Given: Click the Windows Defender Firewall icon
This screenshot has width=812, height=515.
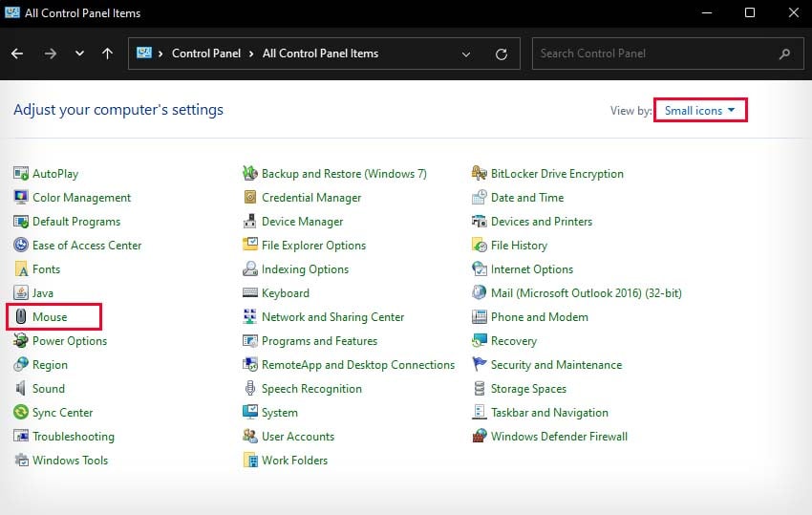Looking at the screenshot, I should tap(479, 436).
